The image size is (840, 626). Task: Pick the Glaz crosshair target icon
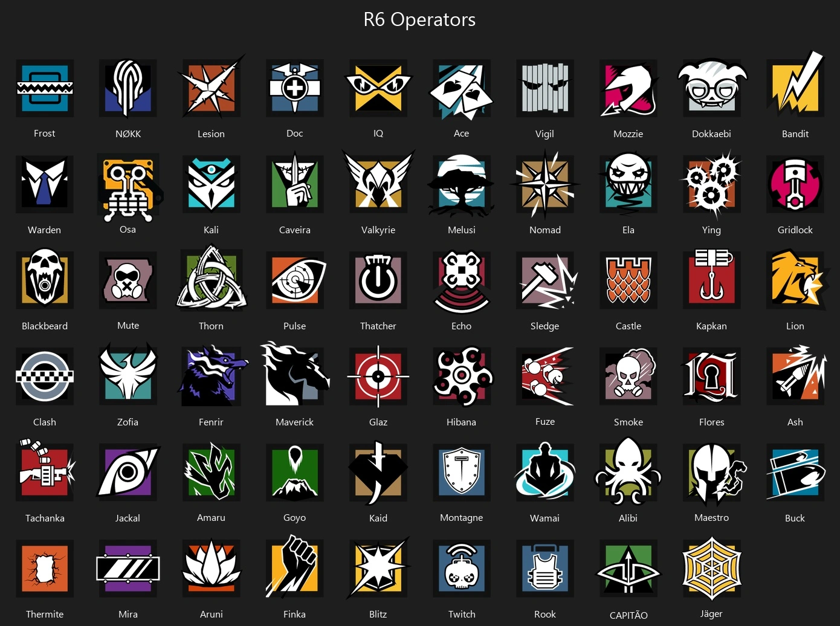pos(378,376)
